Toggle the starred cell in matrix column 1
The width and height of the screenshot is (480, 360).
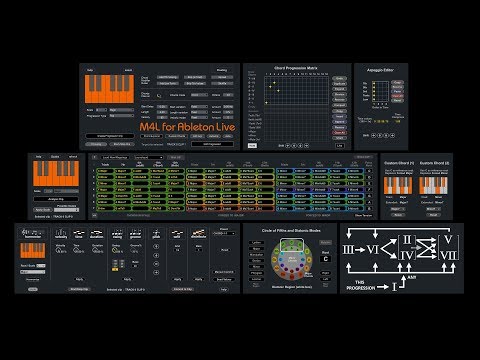point(266,103)
